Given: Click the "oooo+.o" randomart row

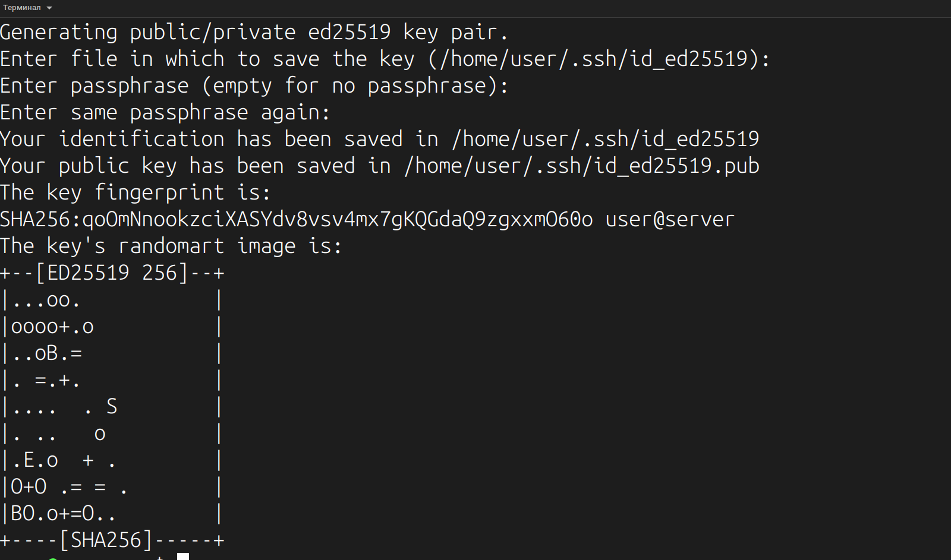Looking at the screenshot, I should click(52, 327).
